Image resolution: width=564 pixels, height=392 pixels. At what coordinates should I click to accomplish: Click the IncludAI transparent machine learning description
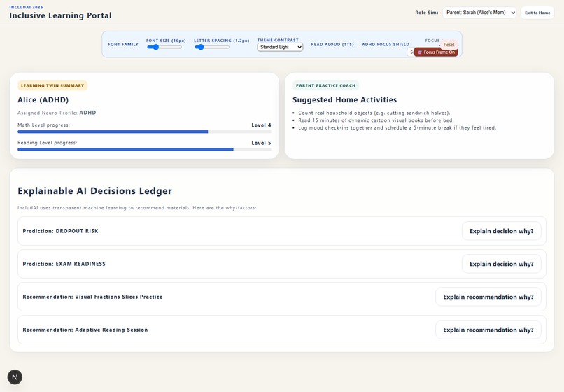[x=137, y=208]
